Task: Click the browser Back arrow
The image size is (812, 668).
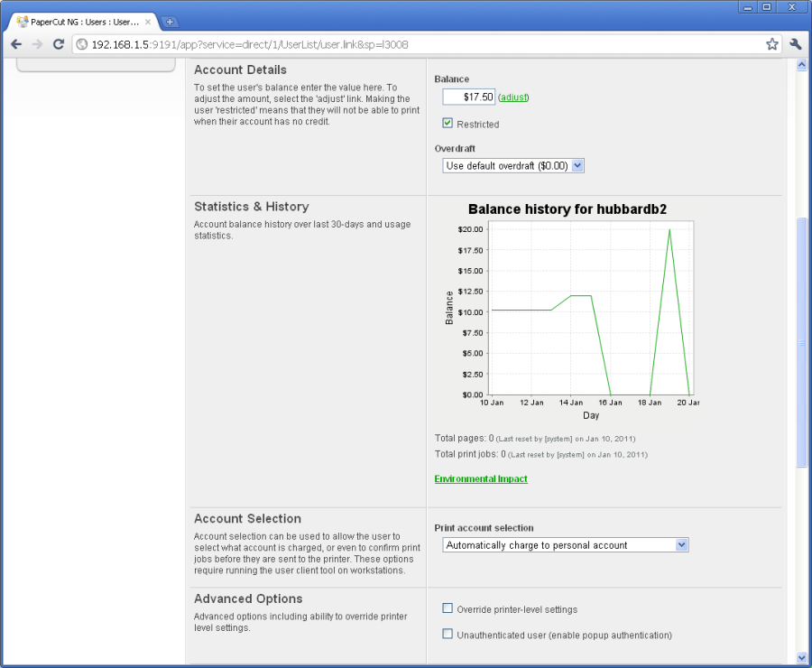Action: [x=16, y=43]
